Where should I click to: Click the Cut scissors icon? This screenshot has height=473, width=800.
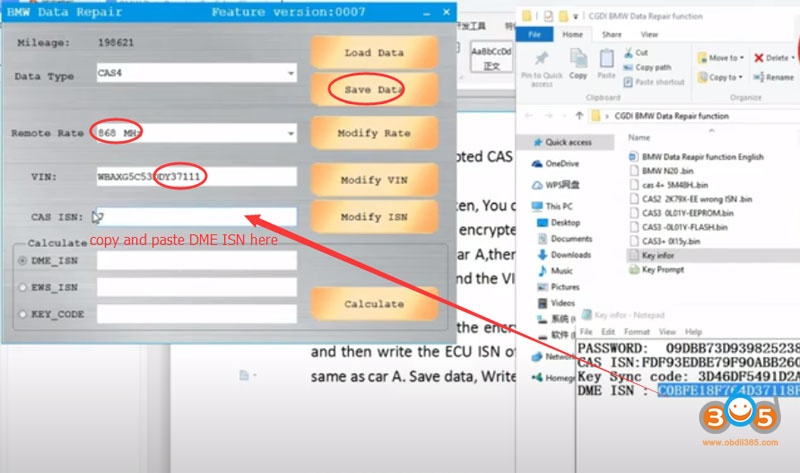pyautogui.click(x=629, y=53)
